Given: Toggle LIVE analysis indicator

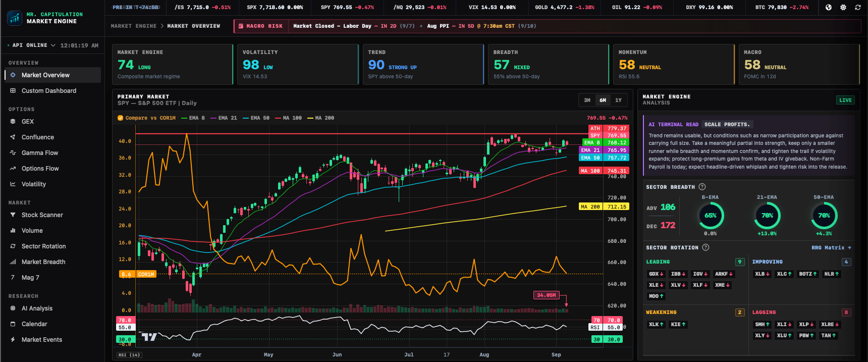Looking at the screenshot, I should 845,100.
